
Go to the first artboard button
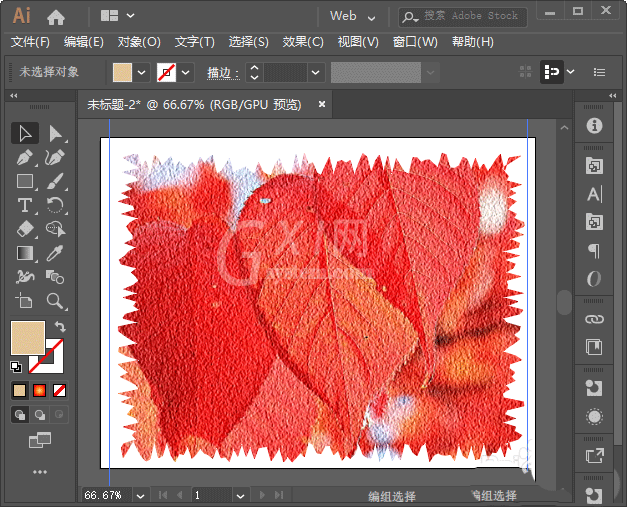tap(163, 495)
